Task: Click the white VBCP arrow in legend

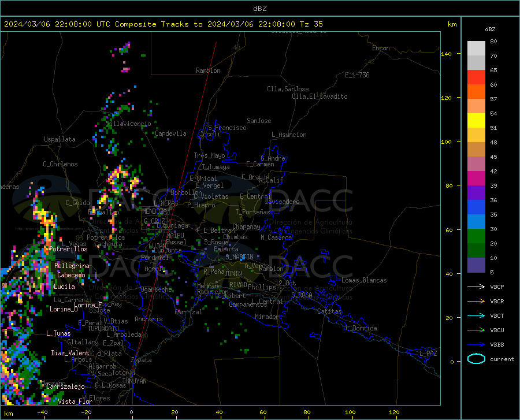Action: 476,287
